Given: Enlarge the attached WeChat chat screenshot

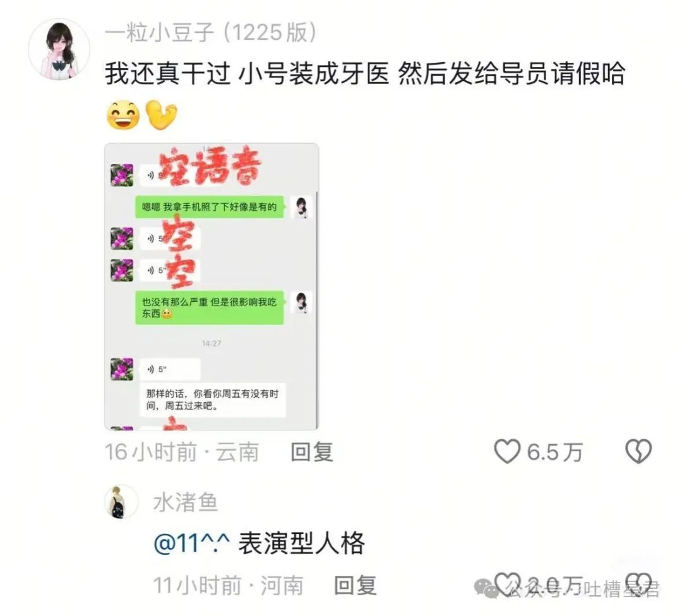Looking at the screenshot, I should [212, 287].
